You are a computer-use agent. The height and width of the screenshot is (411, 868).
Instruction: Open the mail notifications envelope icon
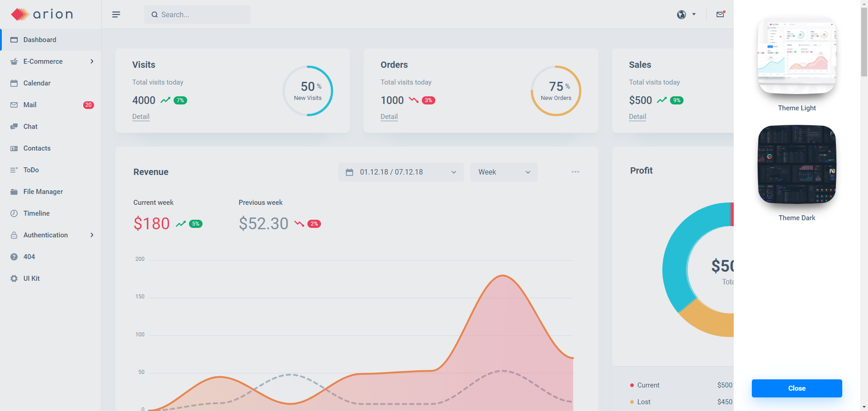click(x=720, y=14)
